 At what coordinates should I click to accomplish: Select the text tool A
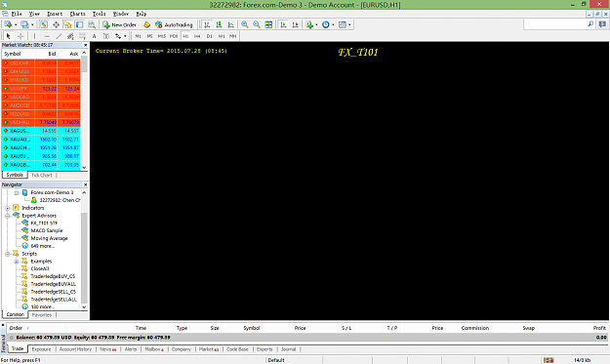coord(94,36)
